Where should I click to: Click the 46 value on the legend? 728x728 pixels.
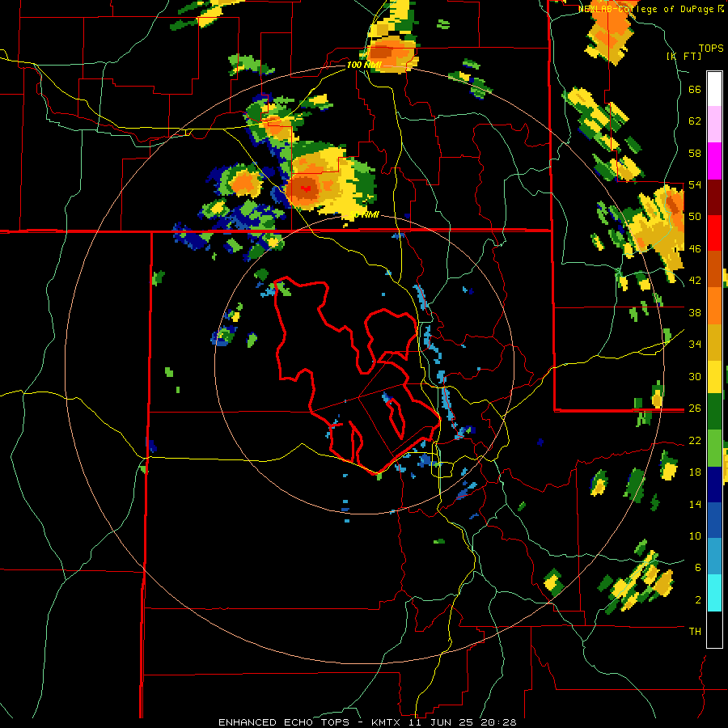pos(695,248)
